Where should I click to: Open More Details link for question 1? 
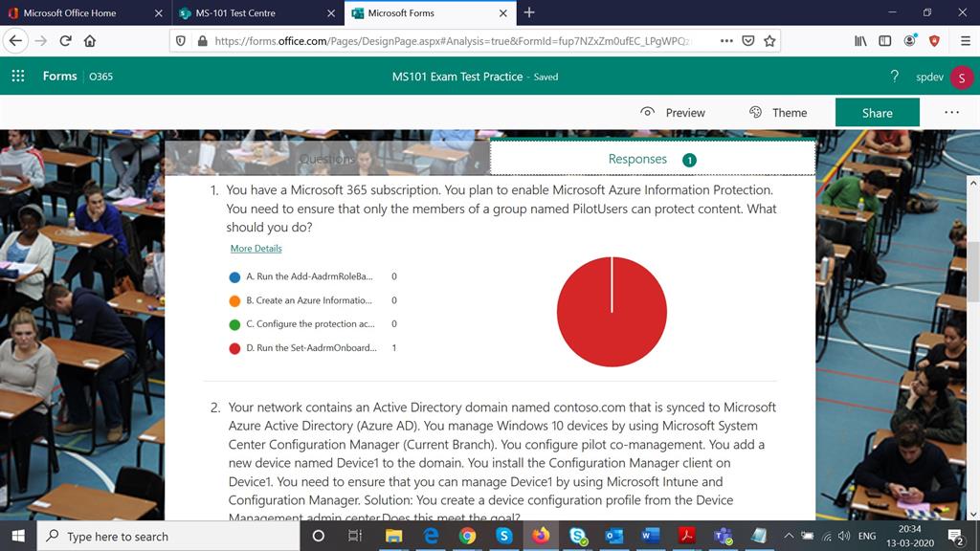click(256, 248)
